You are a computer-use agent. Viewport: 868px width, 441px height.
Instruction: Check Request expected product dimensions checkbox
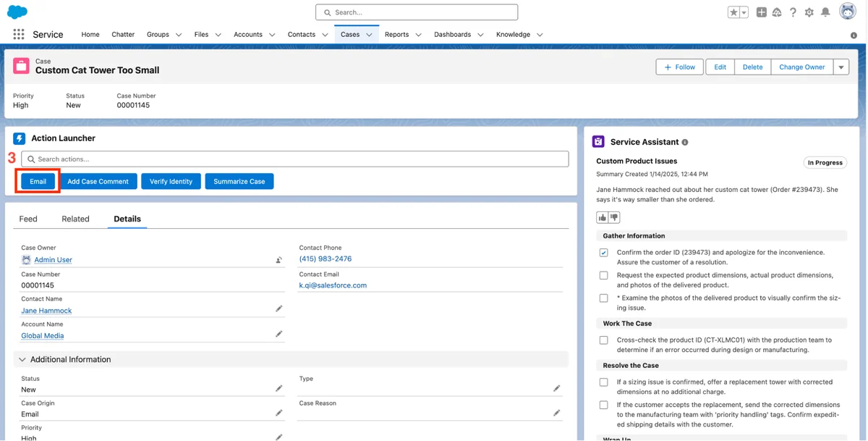click(603, 275)
